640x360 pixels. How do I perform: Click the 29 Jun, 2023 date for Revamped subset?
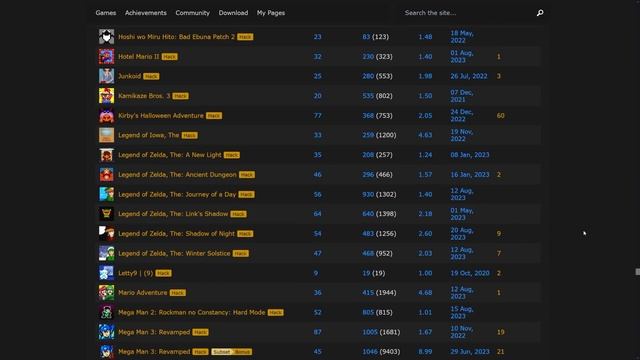click(x=470, y=351)
